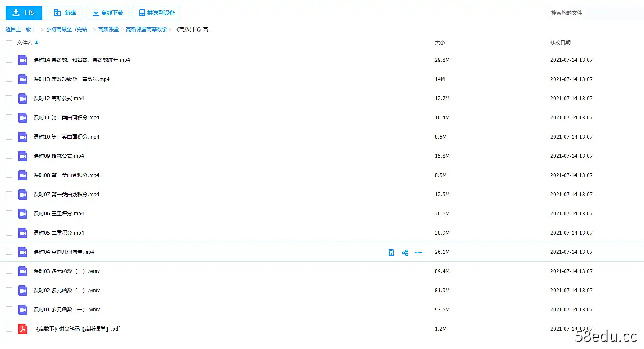Sort by 大小 column header
The width and height of the screenshot is (644, 349).
(x=440, y=43)
